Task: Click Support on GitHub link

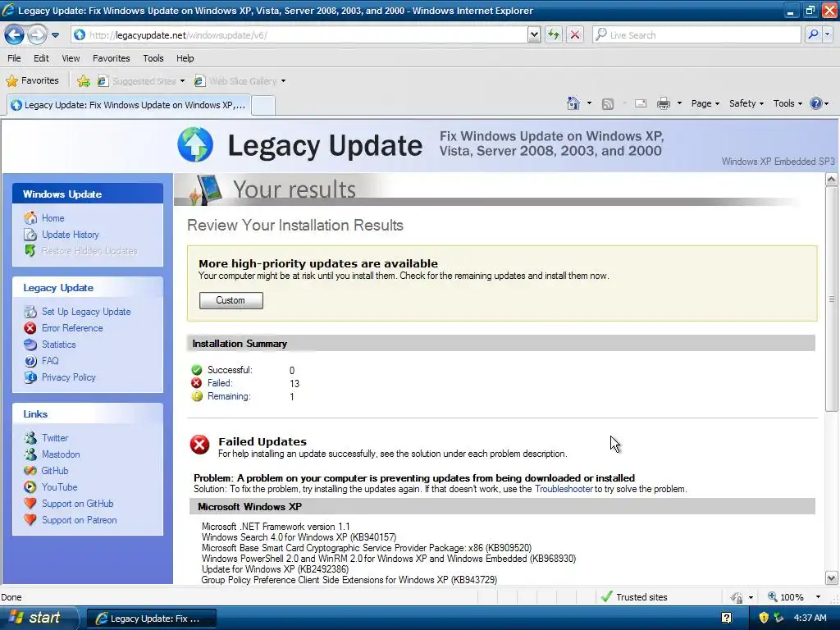Action: point(78,504)
